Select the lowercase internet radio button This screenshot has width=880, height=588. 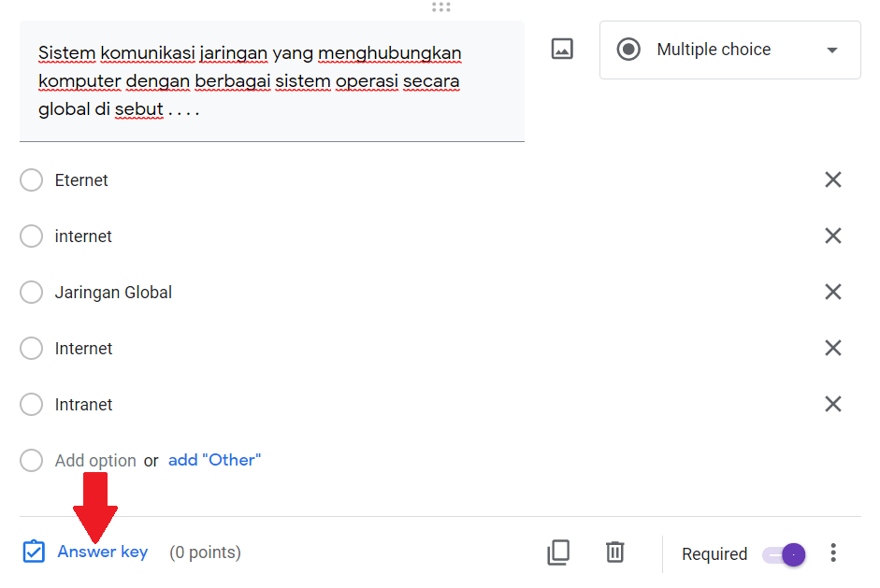pos(32,237)
